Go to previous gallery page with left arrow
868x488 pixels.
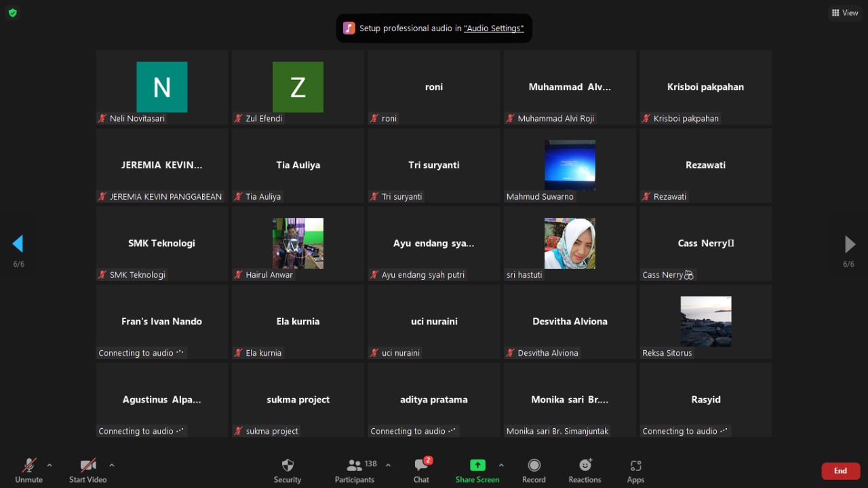point(18,244)
